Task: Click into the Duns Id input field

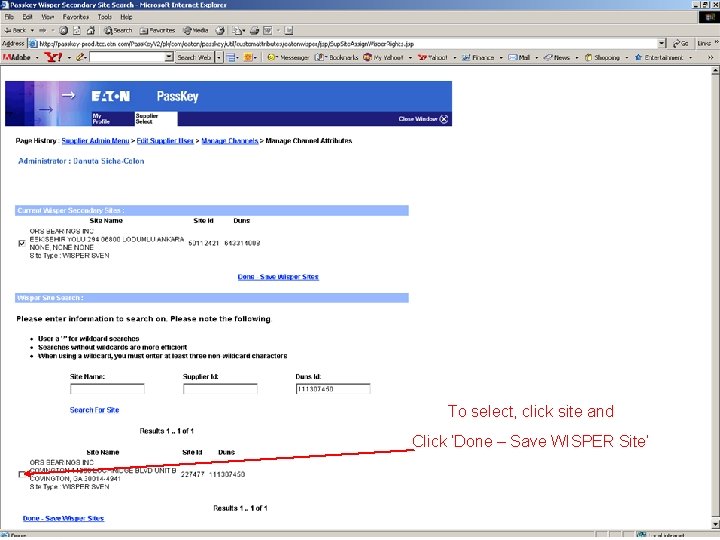Action: 333,389
